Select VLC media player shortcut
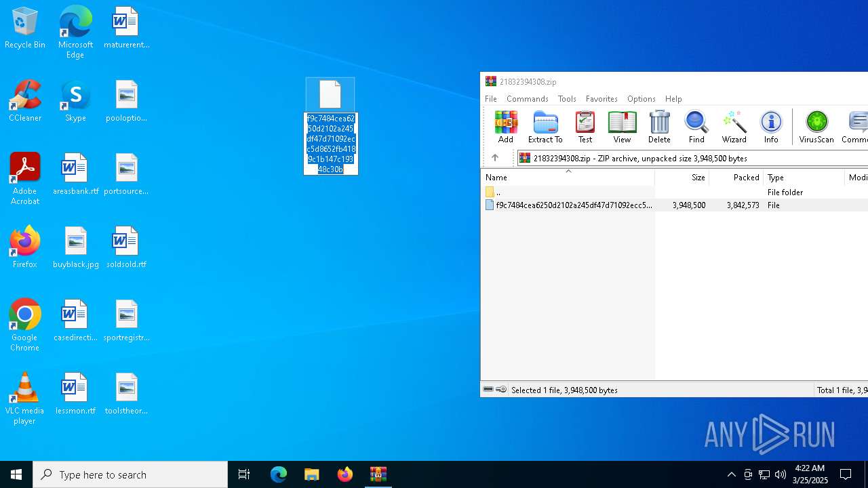 (x=25, y=399)
